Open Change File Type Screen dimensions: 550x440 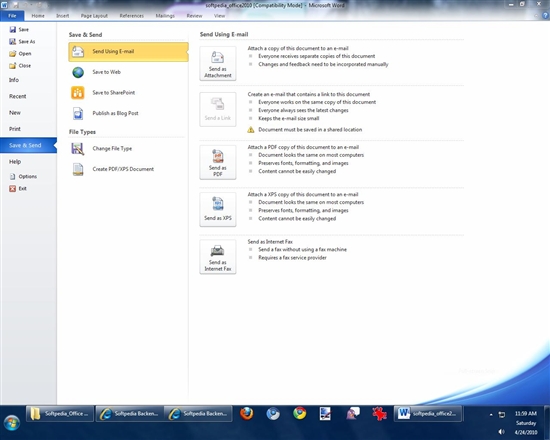point(128,148)
